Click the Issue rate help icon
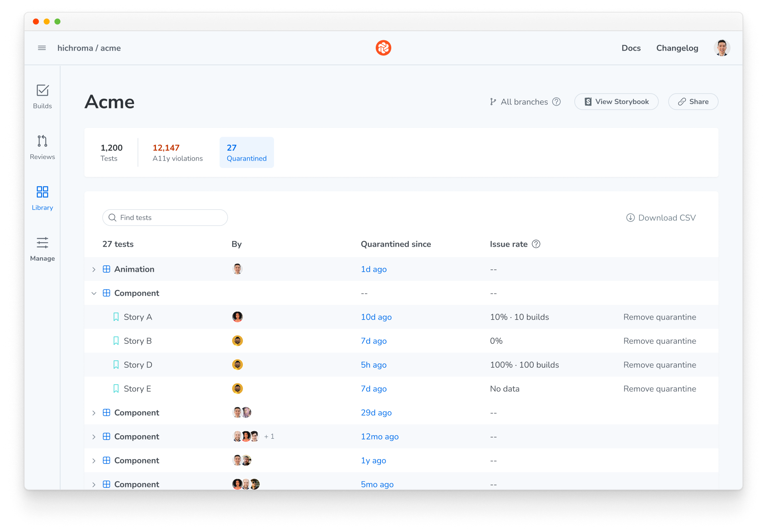This screenshot has width=767, height=532. click(536, 244)
